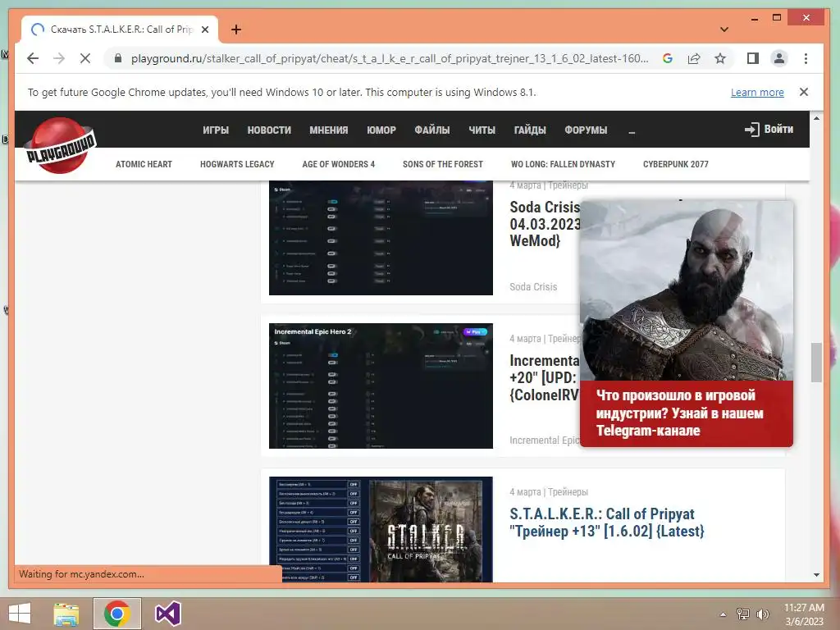This screenshot has height=630, width=840.
Task: Click the page scroll up arrow
Action: pyautogui.click(x=816, y=118)
